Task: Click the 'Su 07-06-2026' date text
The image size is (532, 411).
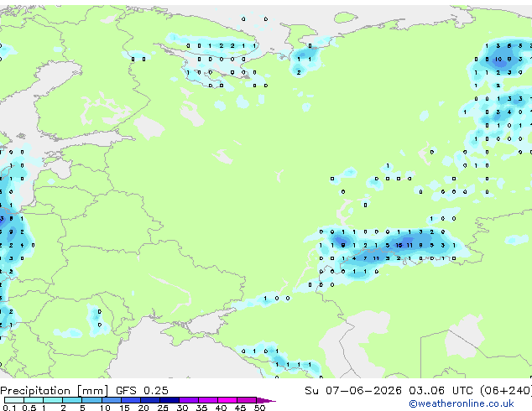Action: tap(353, 391)
